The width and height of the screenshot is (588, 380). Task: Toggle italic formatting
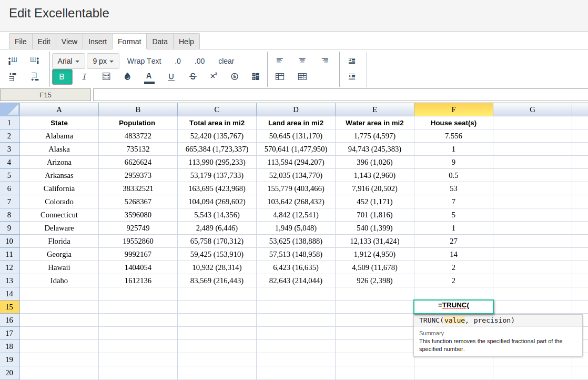[84, 77]
